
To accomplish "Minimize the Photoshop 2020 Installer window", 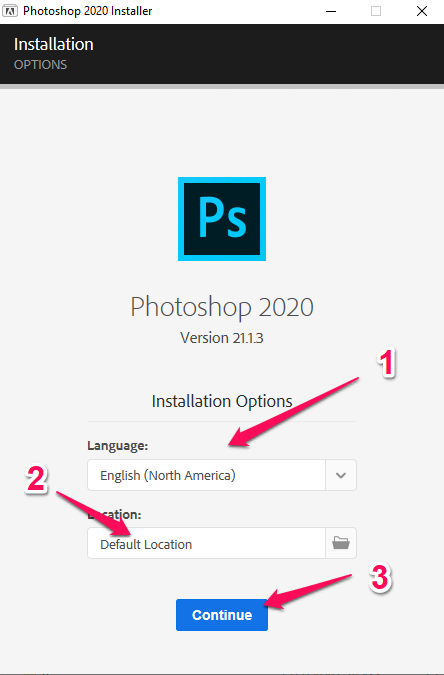I will click(x=331, y=11).
